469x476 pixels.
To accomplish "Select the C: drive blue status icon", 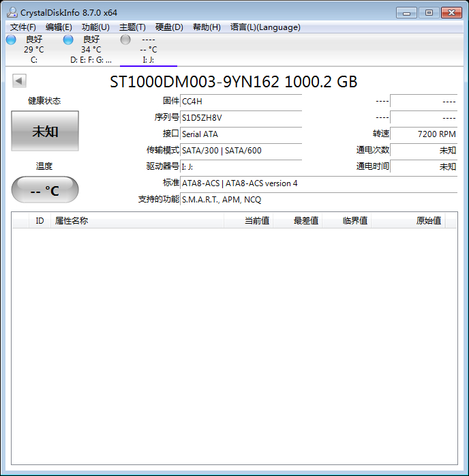I will [x=11, y=40].
